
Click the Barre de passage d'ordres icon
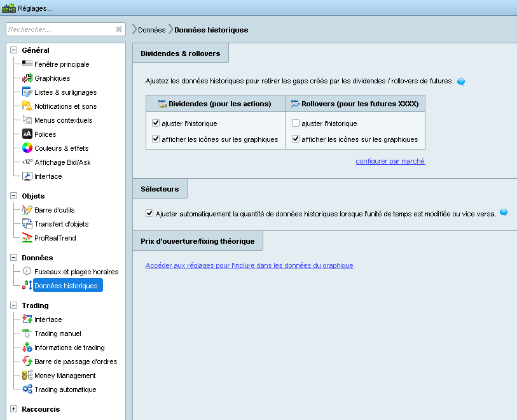(27, 361)
